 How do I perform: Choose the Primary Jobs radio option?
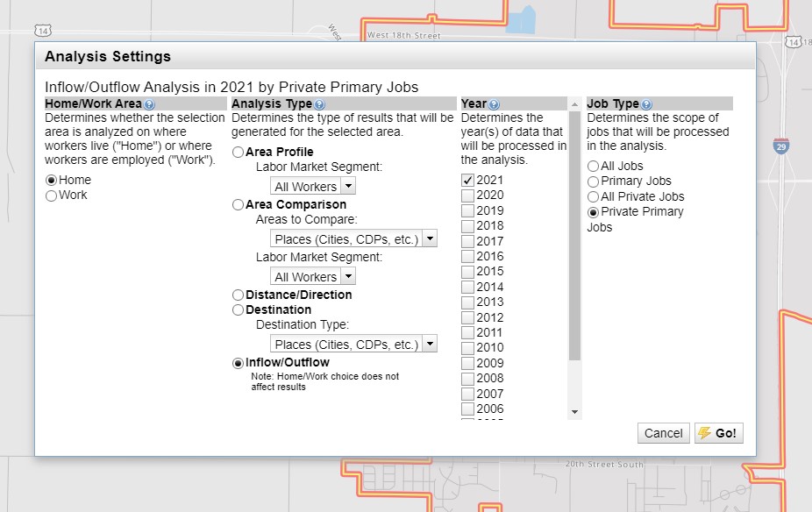click(594, 181)
